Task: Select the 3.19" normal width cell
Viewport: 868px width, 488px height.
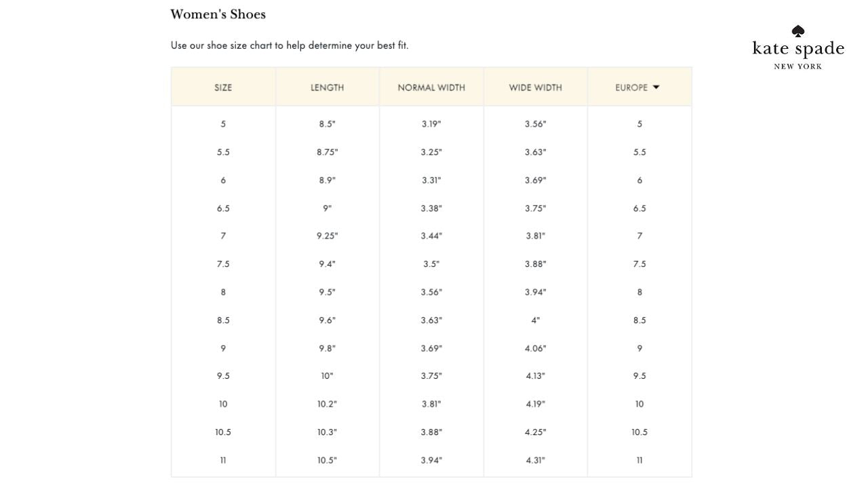Action: (431, 124)
